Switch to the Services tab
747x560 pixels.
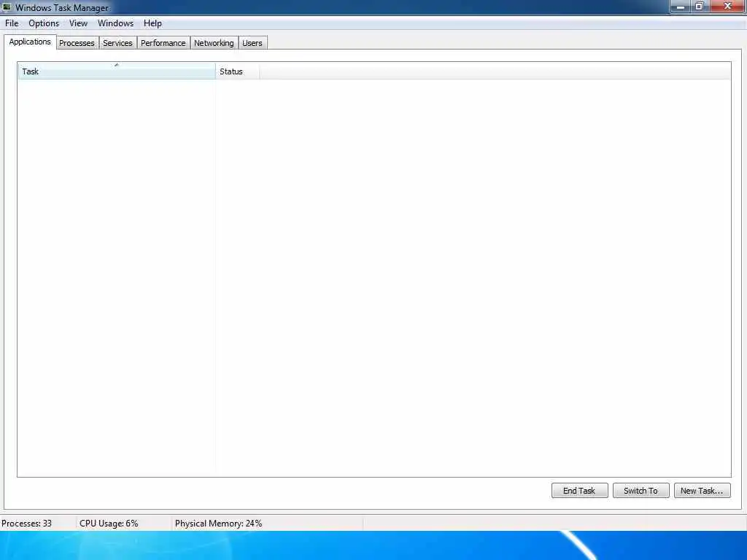(117, 43)
